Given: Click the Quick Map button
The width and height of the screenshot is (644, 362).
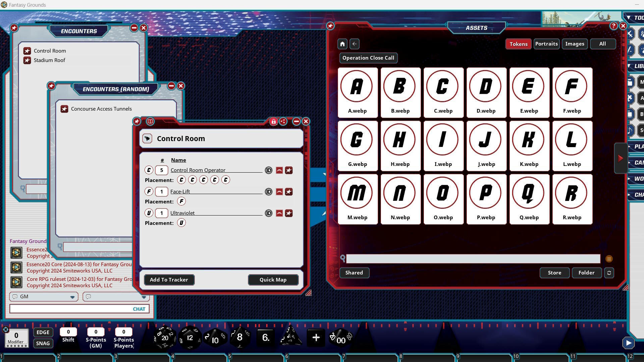Looking at the screenshot, I should 273,280.
